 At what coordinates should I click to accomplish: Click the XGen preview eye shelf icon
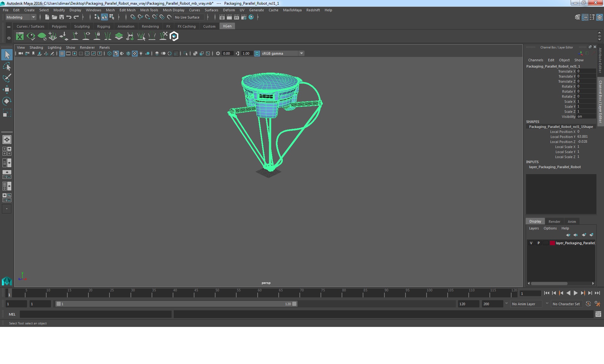(x=31, y=36)
